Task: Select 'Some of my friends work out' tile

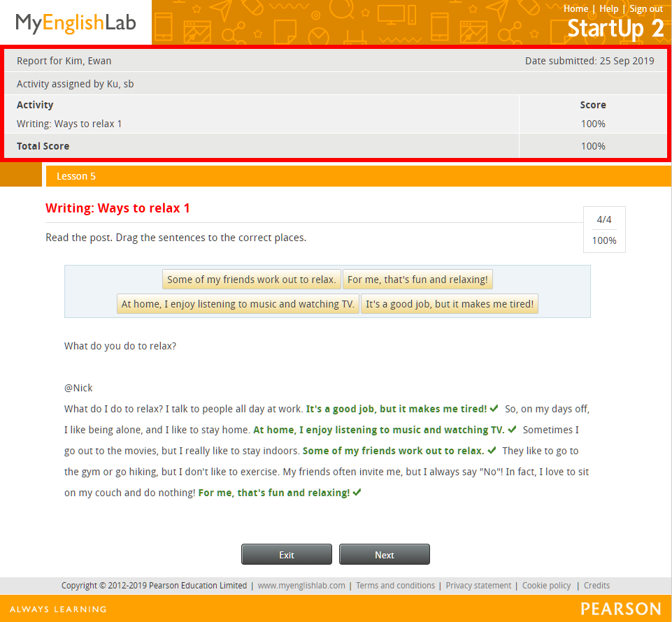Action: coord(252,280)
